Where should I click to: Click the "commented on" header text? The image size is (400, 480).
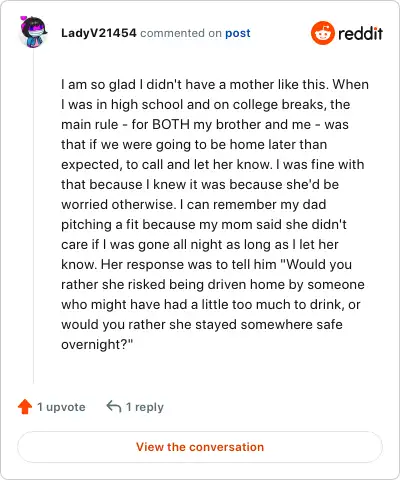click(181, 33)
